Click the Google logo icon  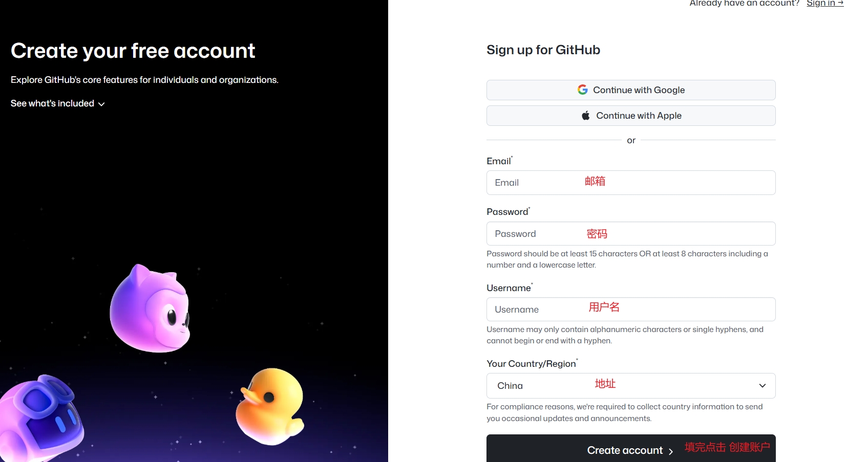point(582,90)
